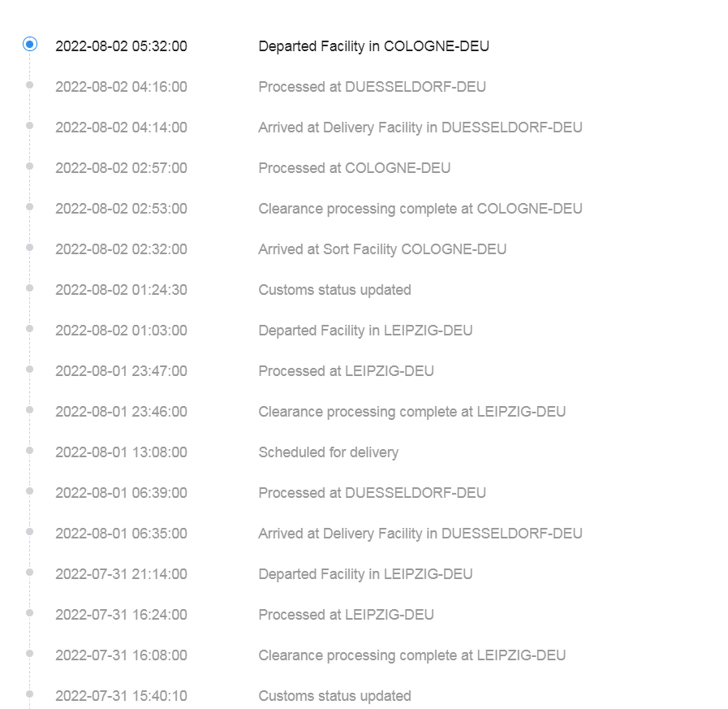Screen dimensions: 728x709
Task: Click the marker beside Scheduled for delivery
Action: click(30, 450)
